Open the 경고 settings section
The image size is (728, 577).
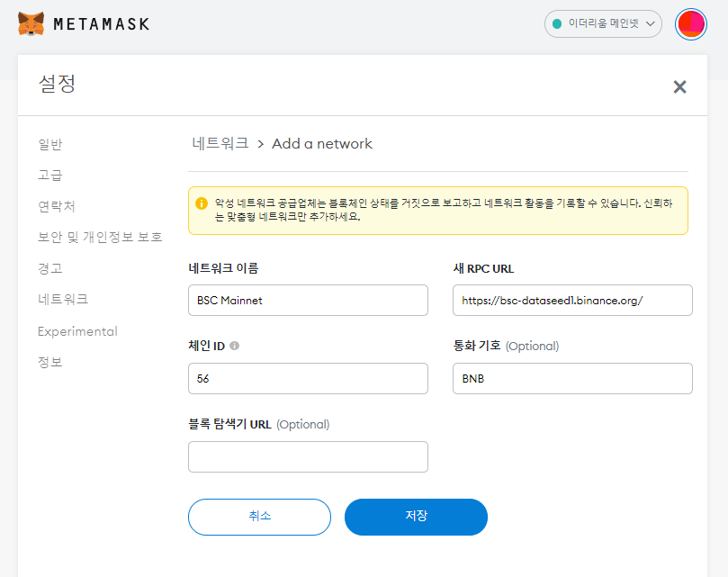coord(50,268)
